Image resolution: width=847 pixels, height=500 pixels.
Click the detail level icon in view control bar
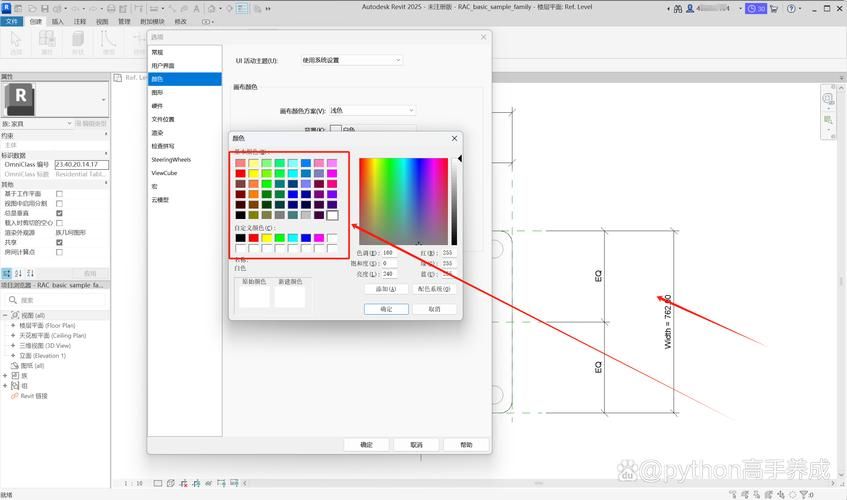tap(158, 483)
